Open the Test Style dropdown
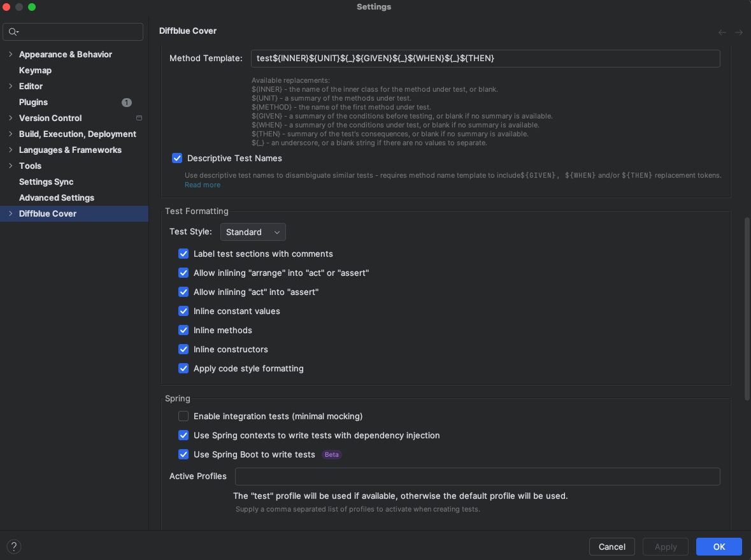The image size is (751, 560). point(253,232)
